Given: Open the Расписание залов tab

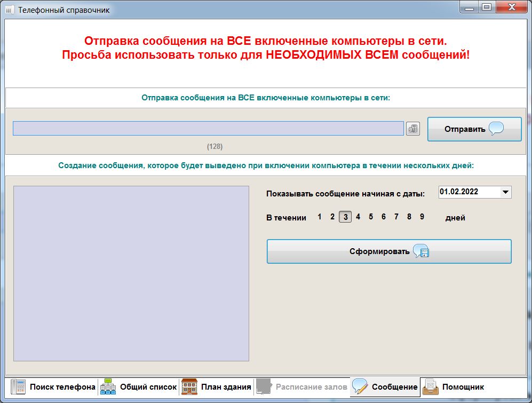Looking at the screenshot, I should point(302,386).
